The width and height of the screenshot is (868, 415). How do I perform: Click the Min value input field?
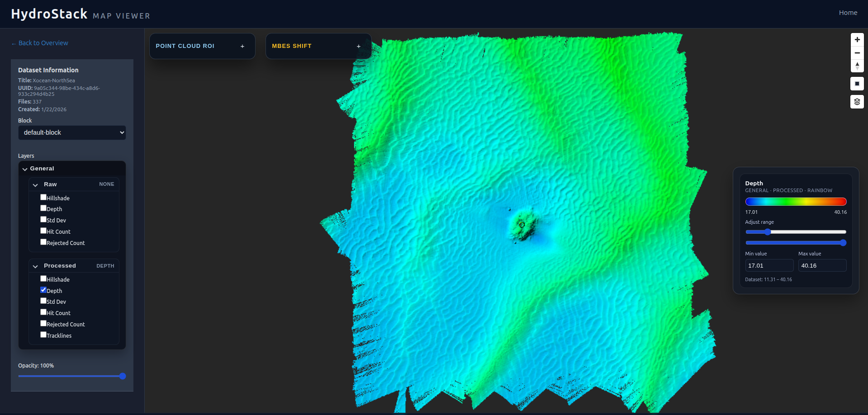point(769,265)
